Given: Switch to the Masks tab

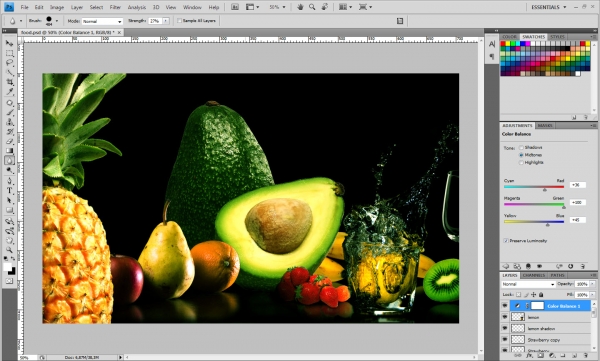Looking at the screenshot, I should pyautogui.click(x=545, y=126).
